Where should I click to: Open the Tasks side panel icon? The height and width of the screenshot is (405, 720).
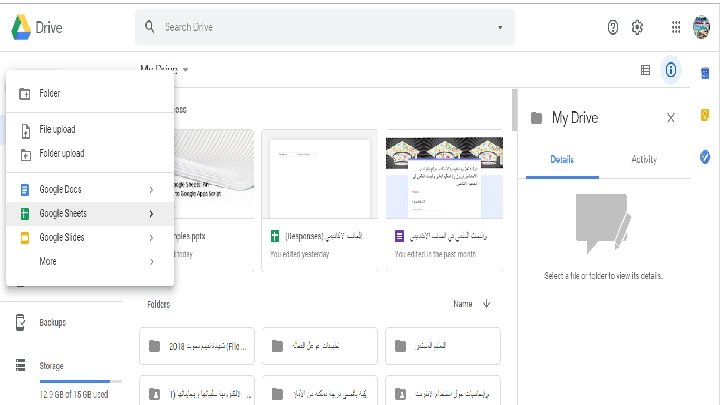click(705, 157)
